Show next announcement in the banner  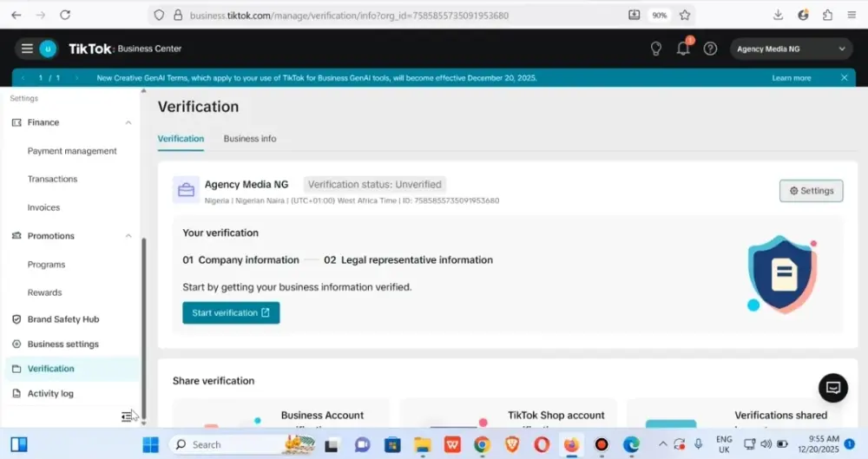[76, 78]
